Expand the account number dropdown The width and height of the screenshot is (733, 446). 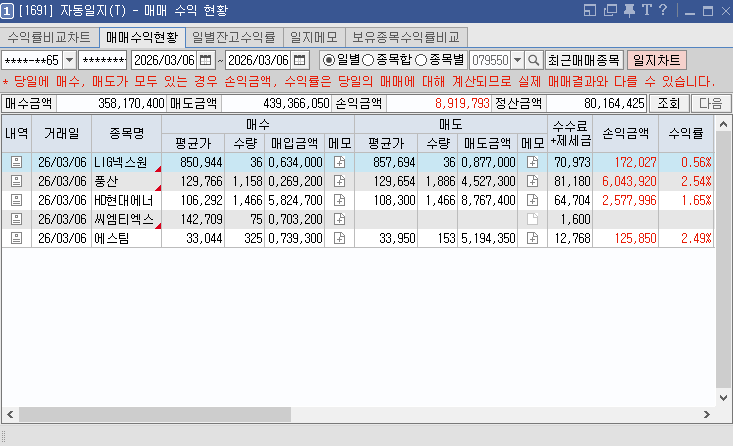point(69,60)
